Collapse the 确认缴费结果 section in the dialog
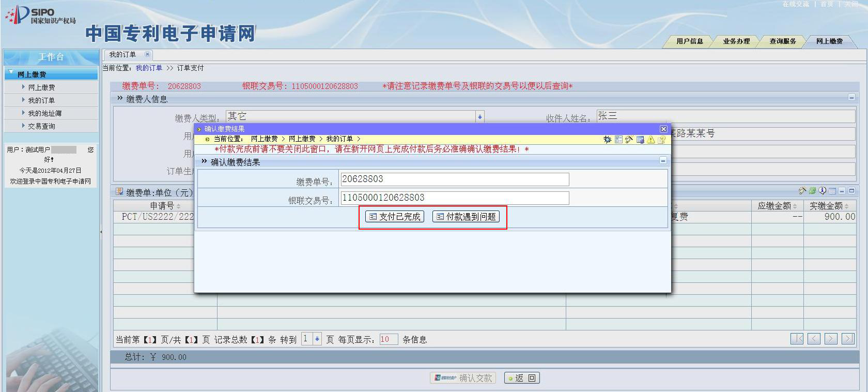This screenshot has height=392, width=868. [663, 161]
